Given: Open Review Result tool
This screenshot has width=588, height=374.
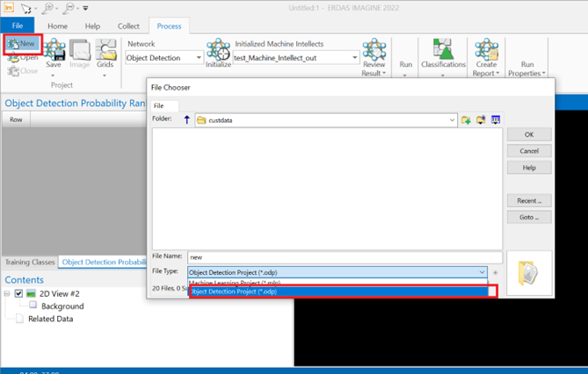Looking at the screenshot, I should pyautogui.click(x=374, y=54).
